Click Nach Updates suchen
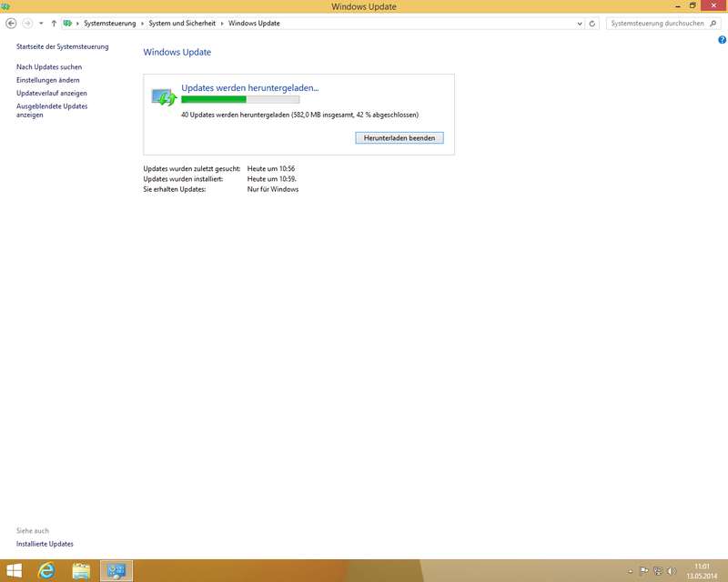The width and height of the screenshot is (728, 582). tap(49, 66)
